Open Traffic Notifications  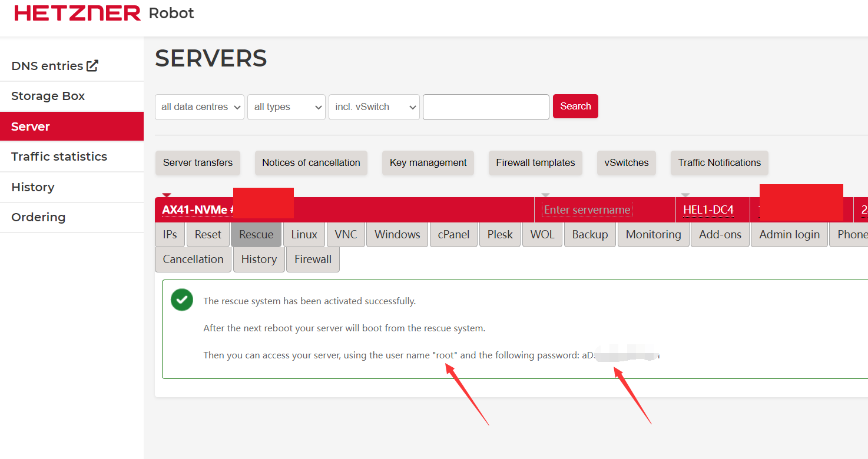(720, 163)
